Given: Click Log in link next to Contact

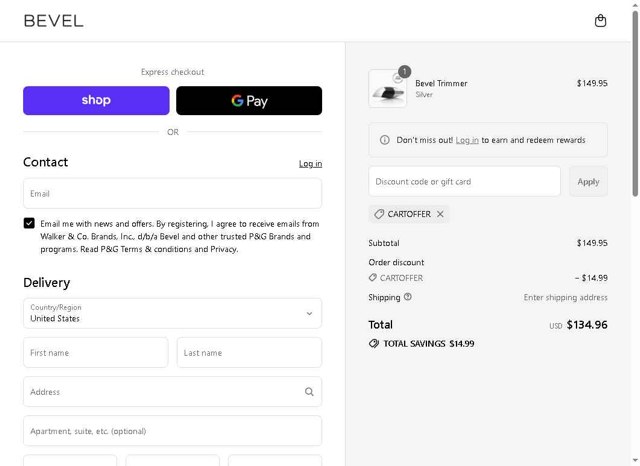Looking at the screenshot, I should click(x=310, y=164).
